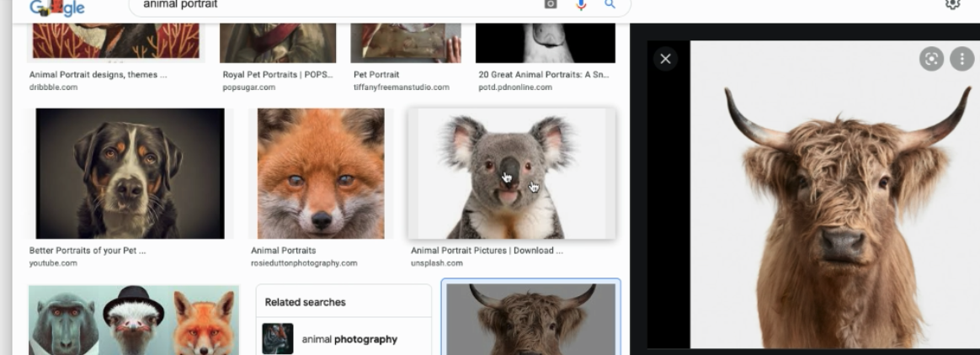Screen dimensions: 980x355
Task: Click the youtube.com source text
Action: click(53, 263)
